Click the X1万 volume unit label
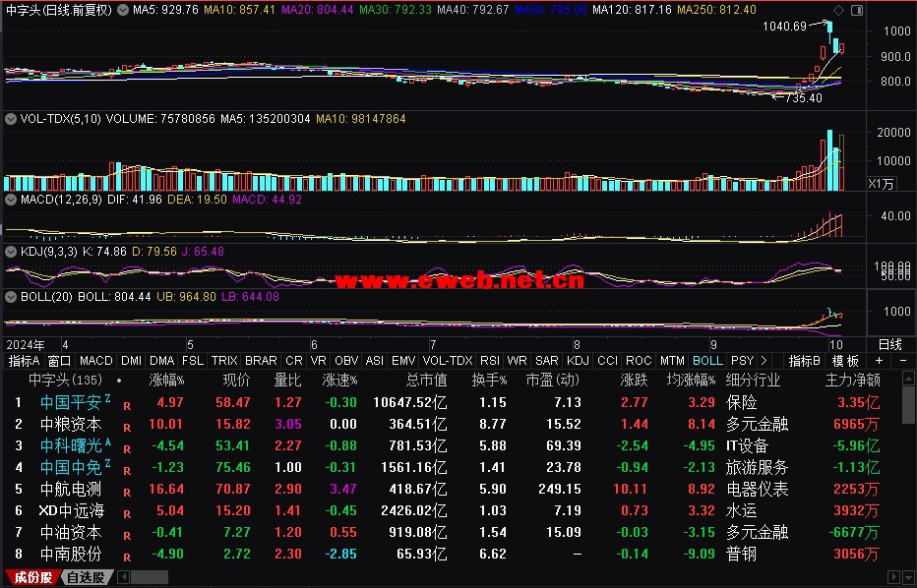917x588 pixels. click(881, 184)
